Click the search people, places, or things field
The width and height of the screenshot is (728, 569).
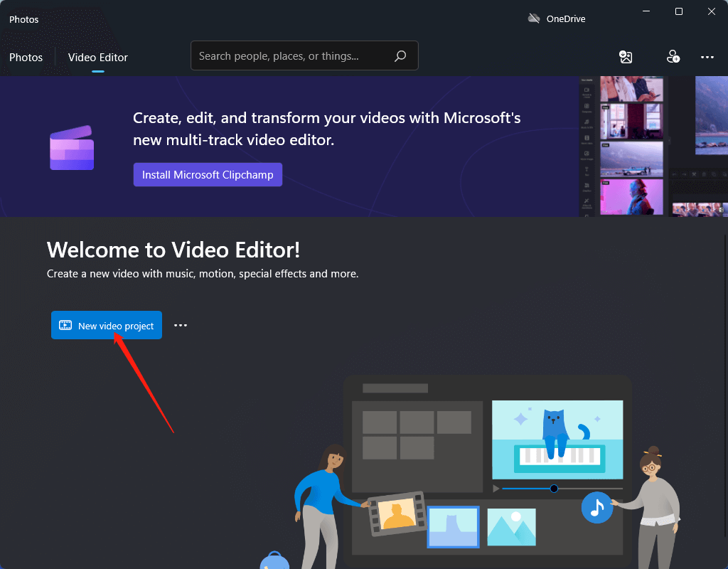[x=304, y=55]
